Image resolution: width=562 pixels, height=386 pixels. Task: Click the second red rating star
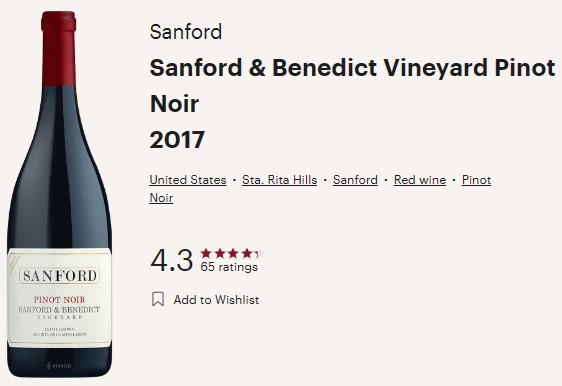pyautogui.click(x=220, y=253)
